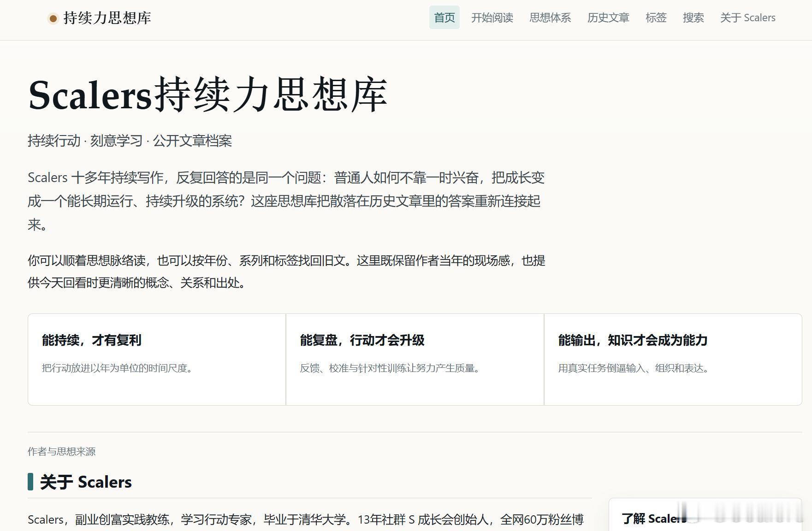Viewport: 812px width, 531px height.
Task: Open the 搜索 page from navigation
Action: 693,18
